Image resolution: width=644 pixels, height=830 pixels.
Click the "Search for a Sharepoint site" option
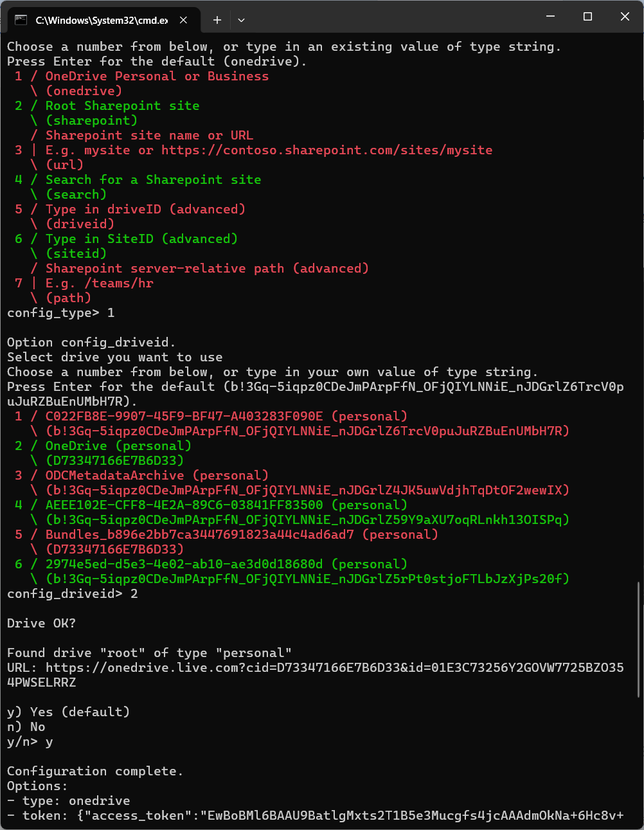[153, 179]
